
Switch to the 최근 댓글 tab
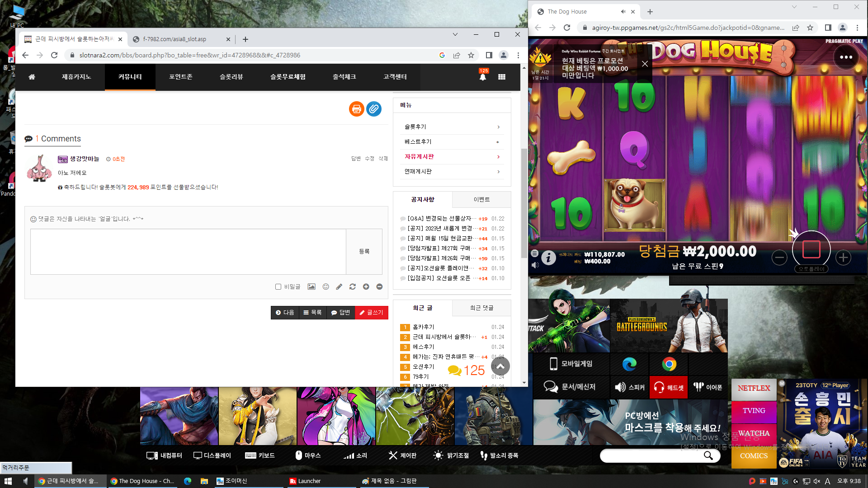481,308
